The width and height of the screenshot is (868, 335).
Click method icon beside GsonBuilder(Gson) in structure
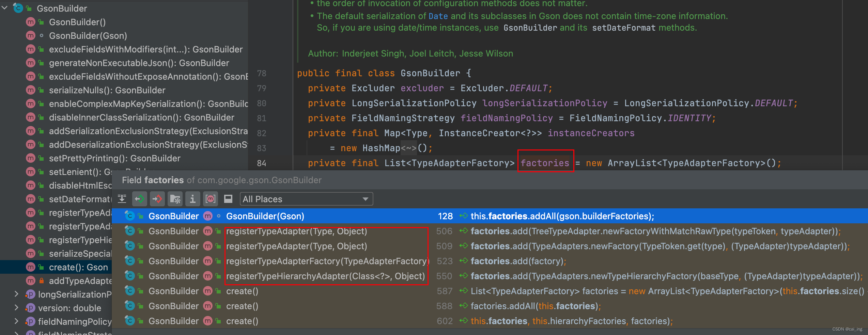pyautogui.click(x=31, y=36)
